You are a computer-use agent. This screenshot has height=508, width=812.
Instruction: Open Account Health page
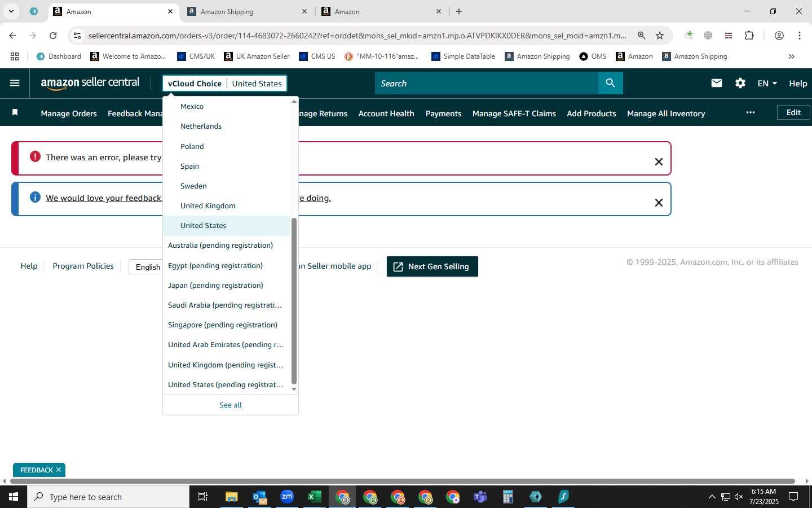click(x=386, y=113)
